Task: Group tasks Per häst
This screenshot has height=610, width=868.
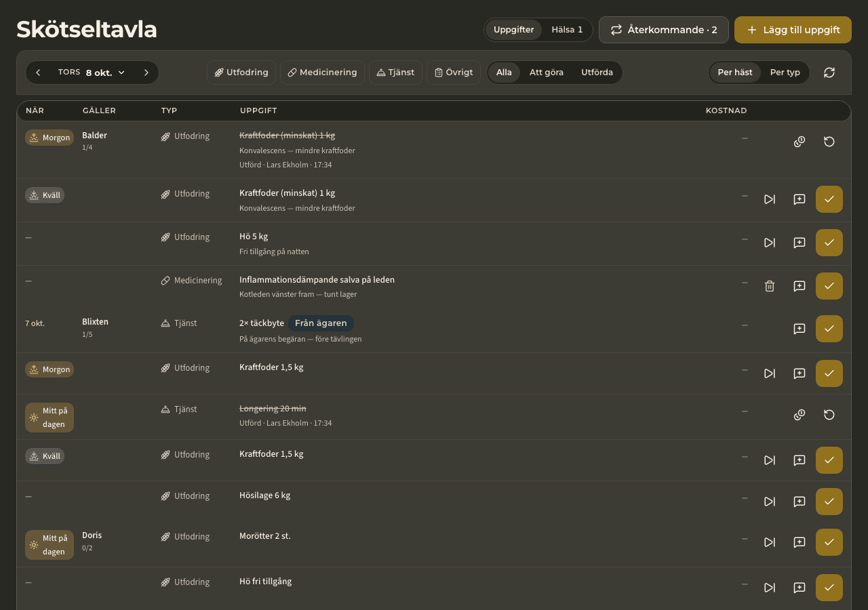Action: coord(735,73)
